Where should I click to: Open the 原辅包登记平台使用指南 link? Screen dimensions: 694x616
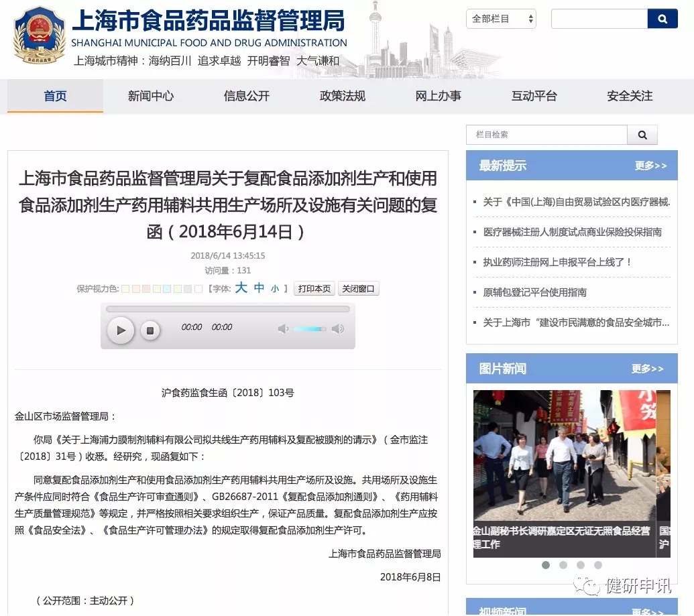pyautogui.click(x=534, y=292)
